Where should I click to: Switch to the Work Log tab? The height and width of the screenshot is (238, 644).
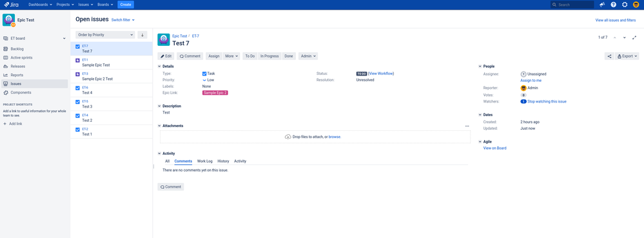coord(204,161)
